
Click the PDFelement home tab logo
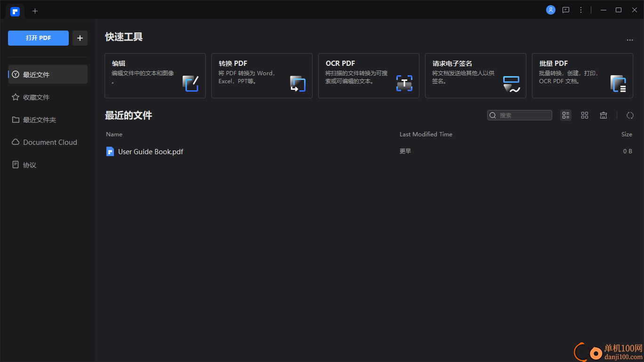tap(15, 12)
